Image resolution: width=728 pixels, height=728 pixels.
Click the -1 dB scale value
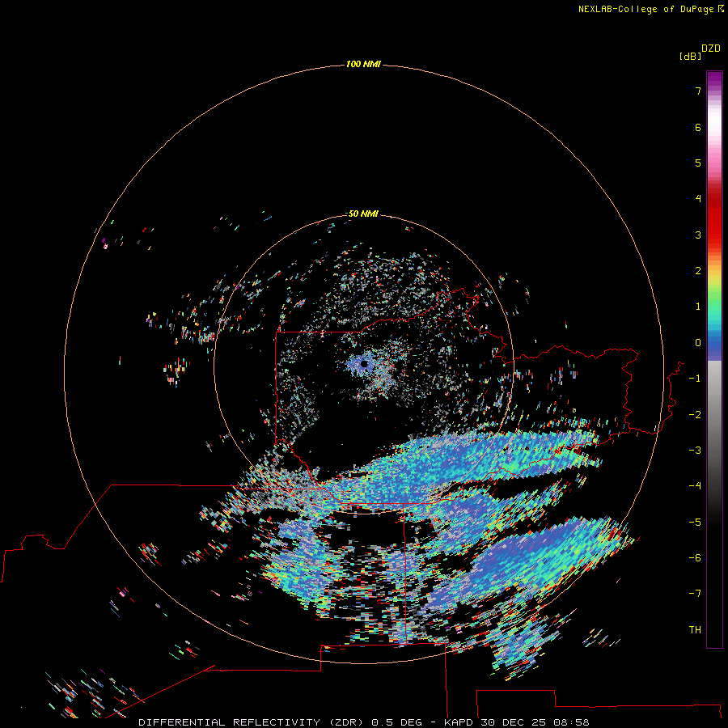pyautogui.click(x=695, y=379)
